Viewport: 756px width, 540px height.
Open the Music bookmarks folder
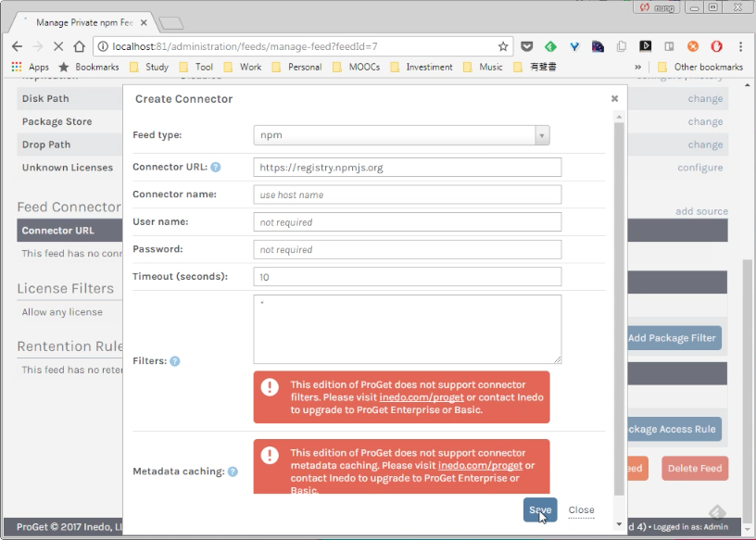483,67
